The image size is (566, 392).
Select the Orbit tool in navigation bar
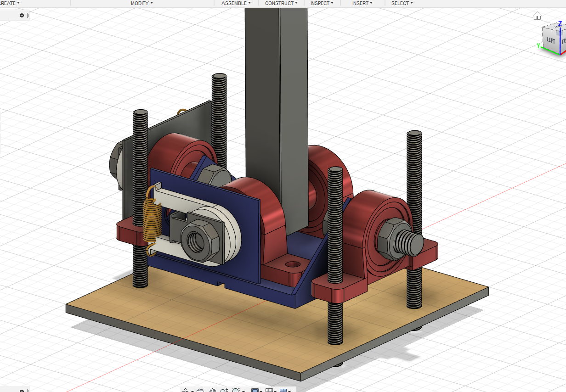(185, 390)
